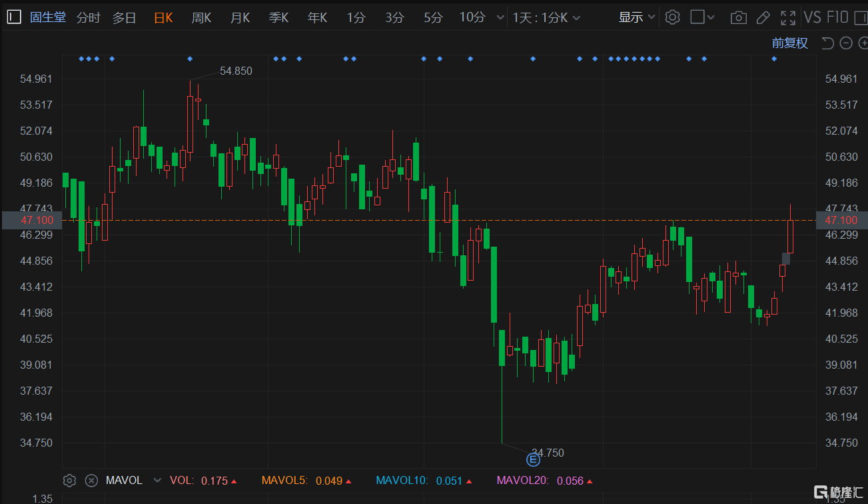Expand more minute intervals after 10分
868x504 pixels.
coord(500,18)
